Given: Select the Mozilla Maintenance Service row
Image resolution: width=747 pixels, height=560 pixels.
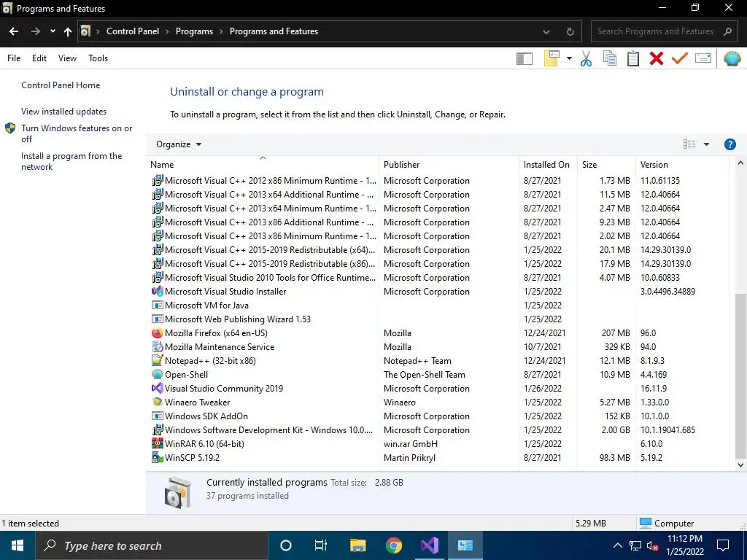Looking at the screenshot, I should (438, 347).
